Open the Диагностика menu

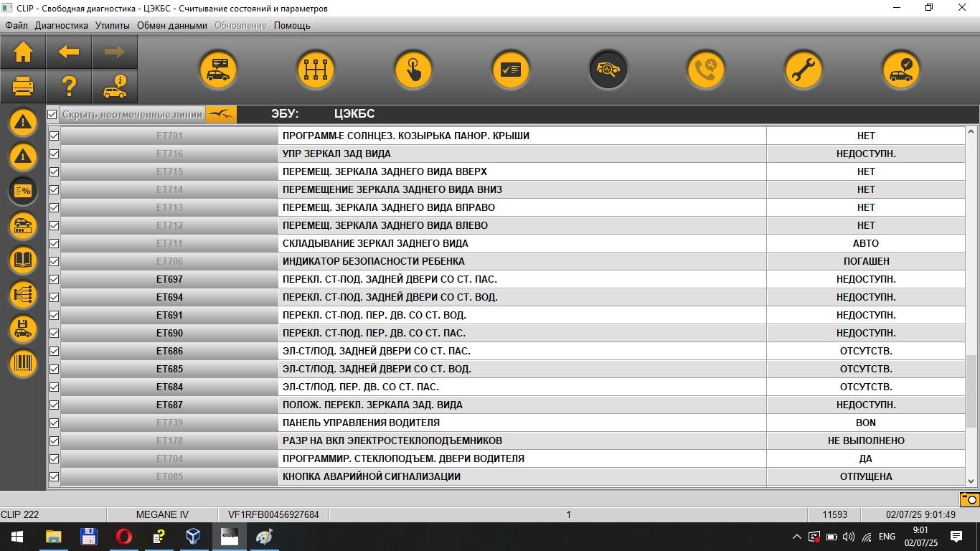click(x=62, y=25)
